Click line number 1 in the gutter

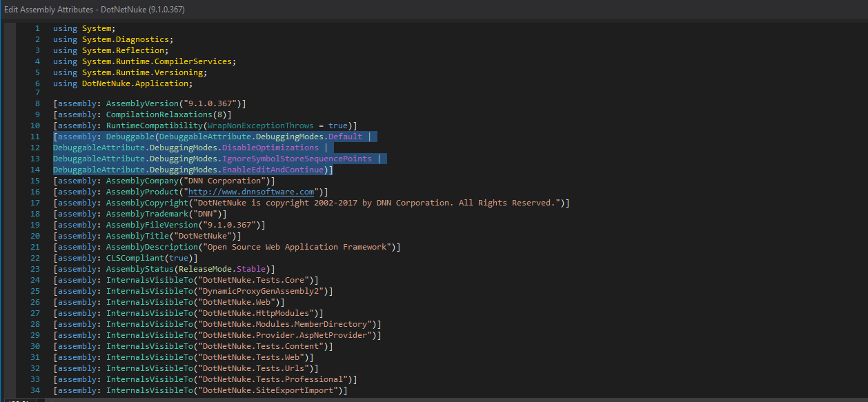point(37,29)
